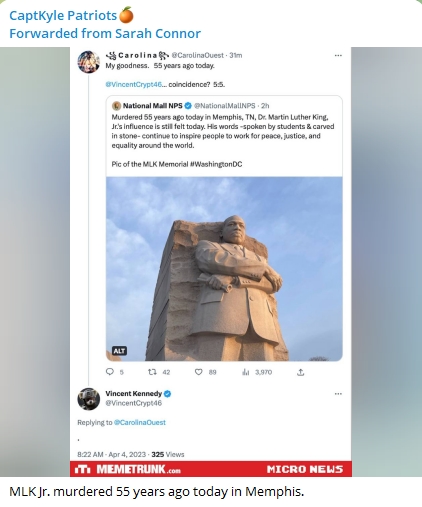Open the CaptKyle Patriots channel name
This screenshot has width=422, height=507.
pyautogui.click(x=63, y=15)
